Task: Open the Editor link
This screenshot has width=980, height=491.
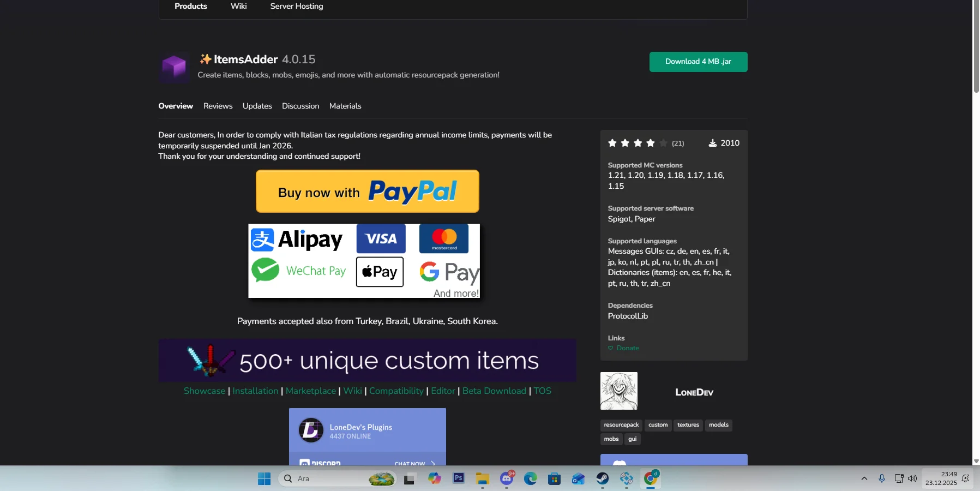Action: tap(443, 391)
